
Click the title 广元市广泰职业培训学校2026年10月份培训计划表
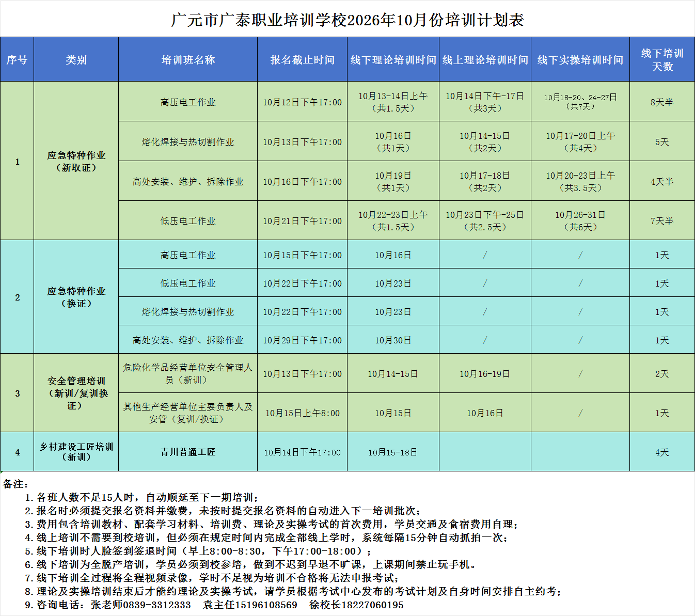coord(348,20)
